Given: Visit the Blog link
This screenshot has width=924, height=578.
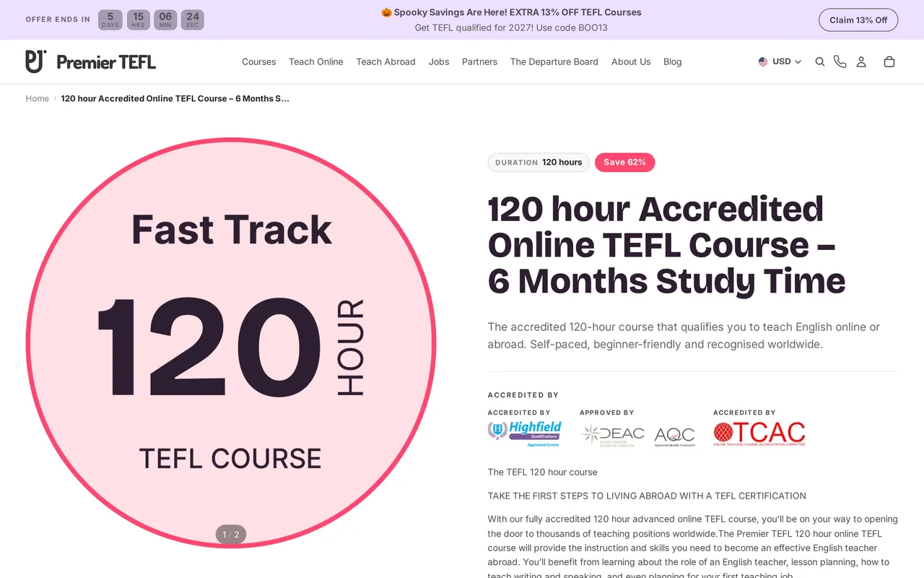Looking at the screenshot, I should click(673, 62).
